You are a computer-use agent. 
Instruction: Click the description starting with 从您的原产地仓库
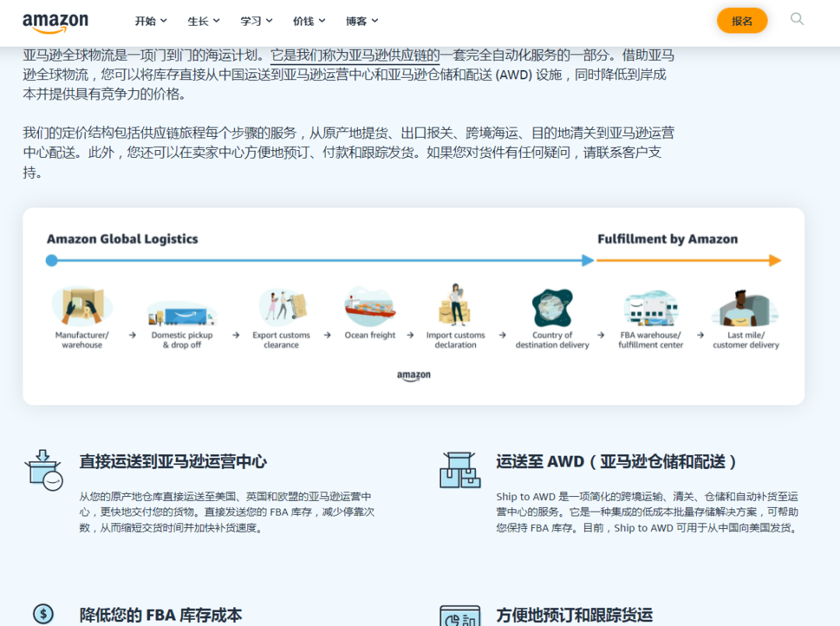point(226,512)
